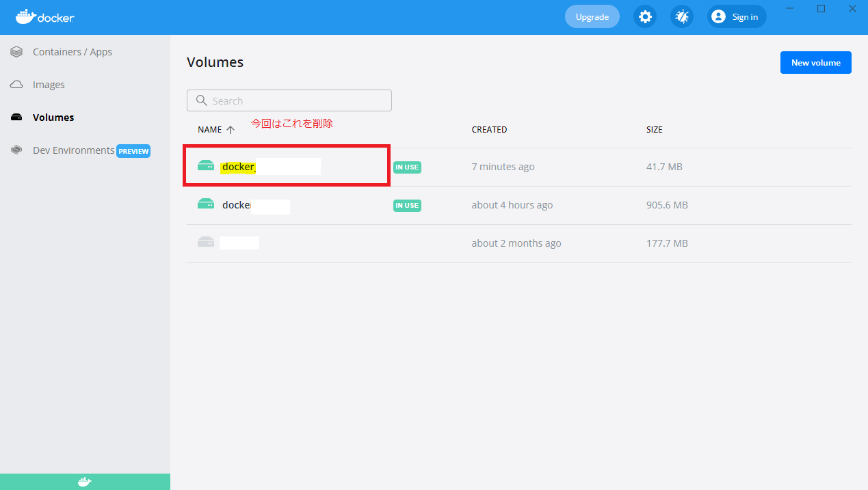Image resolution: width=868 pixels, height=490 pixels.
Task: Click the IN USE badge on the first volume
Action: coord(407,167)
